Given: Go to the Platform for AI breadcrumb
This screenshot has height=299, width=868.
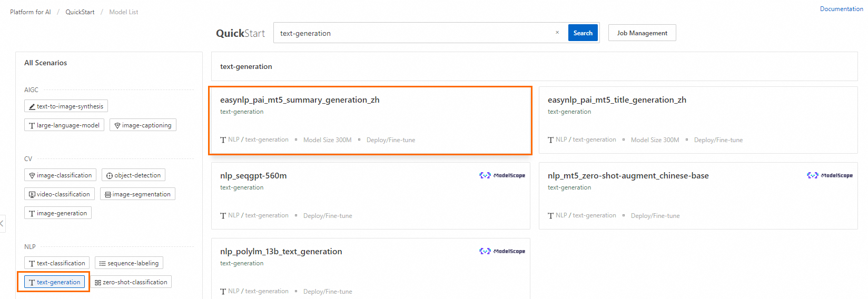Looking at the screenshot, I should pyautogui.click(x=31, y=12).
